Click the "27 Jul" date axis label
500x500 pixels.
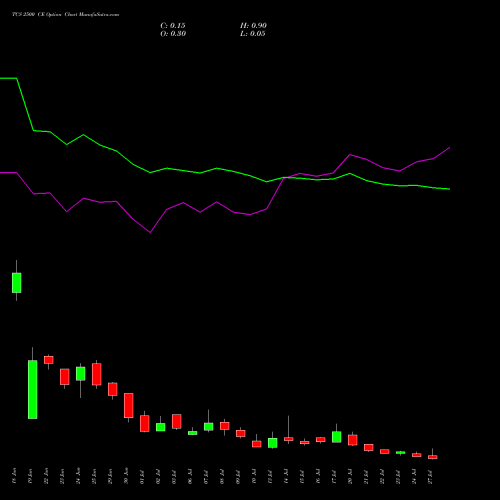[x=430, y=477]
